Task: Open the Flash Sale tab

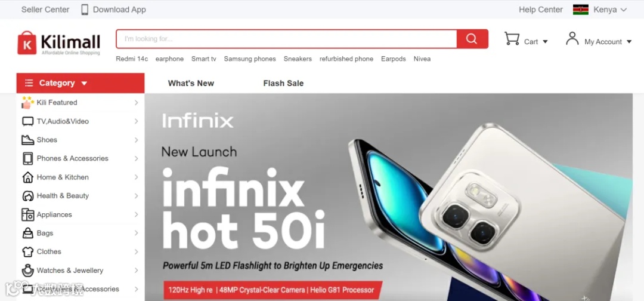Action: coord(283,83)
